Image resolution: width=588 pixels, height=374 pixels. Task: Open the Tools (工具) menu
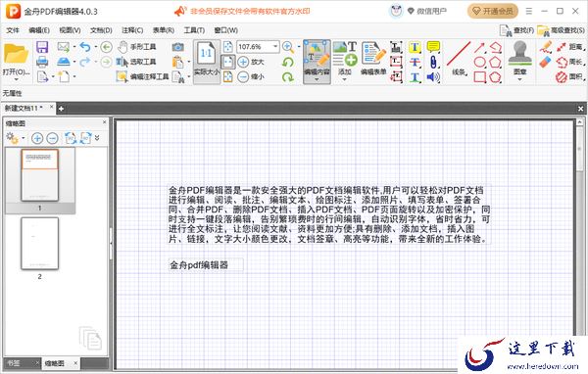(194, 30)
